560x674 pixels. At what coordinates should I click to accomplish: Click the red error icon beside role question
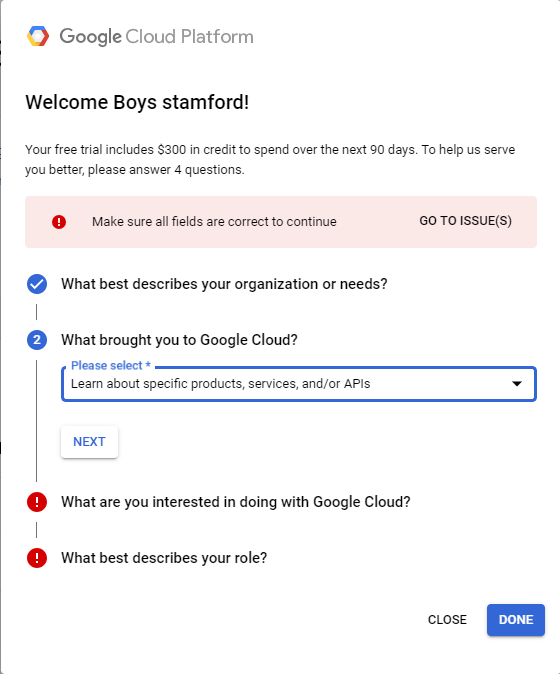[x=37, y=558]
